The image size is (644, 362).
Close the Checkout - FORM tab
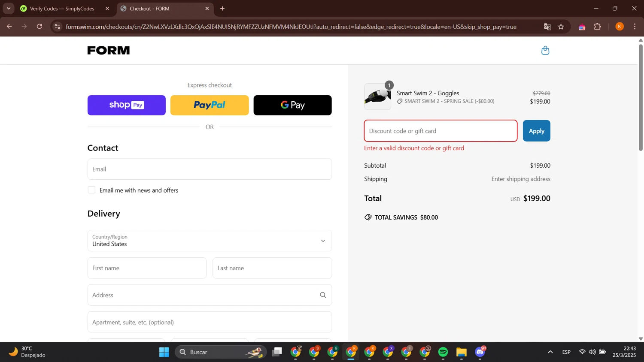(x=207, y=9)
